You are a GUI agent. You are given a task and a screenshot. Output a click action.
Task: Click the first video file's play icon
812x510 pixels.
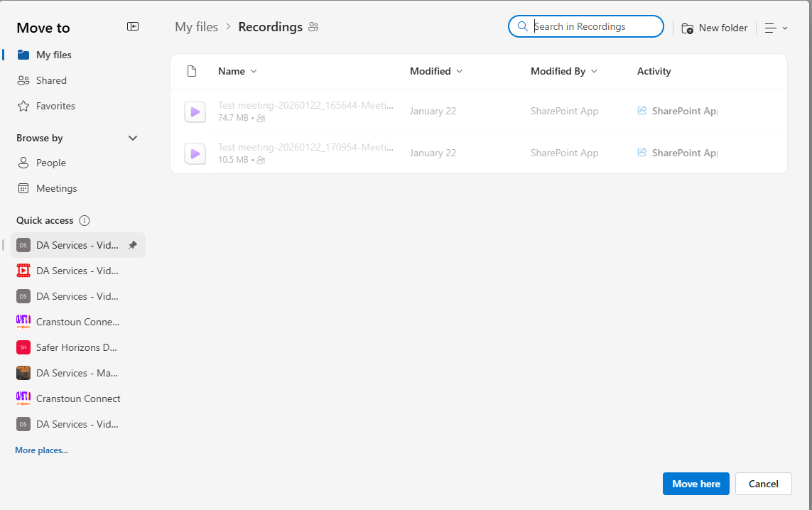click(x=195, y=112)
